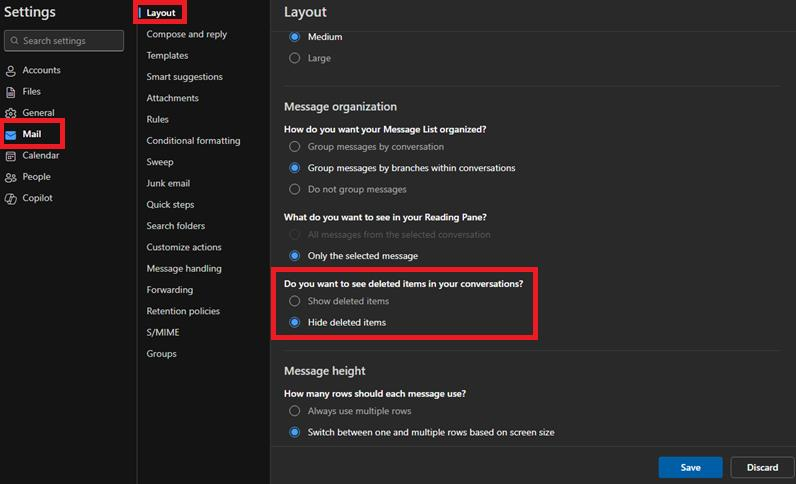Screen dimensions: 796x484
Task: Select Group messages by branches within conversations
Action: click(x=294, y=168)
